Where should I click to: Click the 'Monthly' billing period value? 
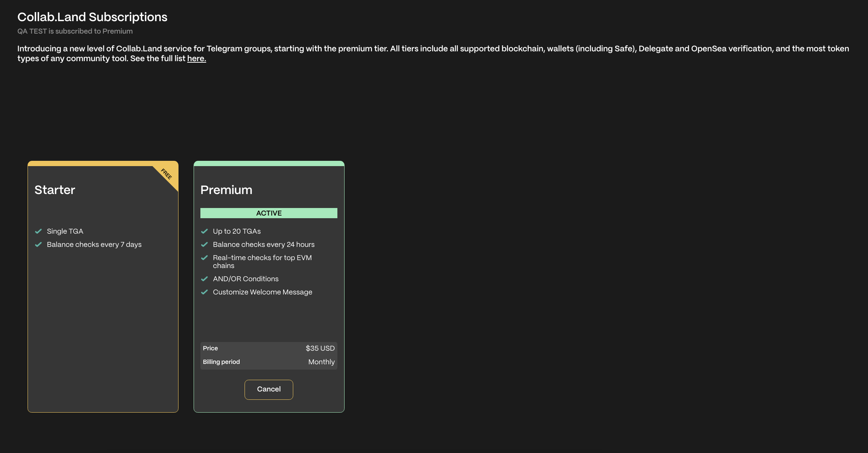322,362
